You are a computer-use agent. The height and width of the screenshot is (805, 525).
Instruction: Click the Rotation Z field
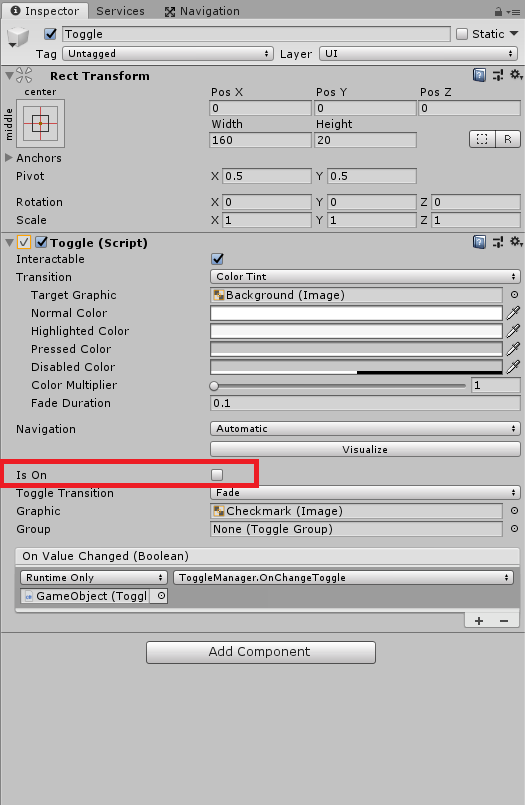(x=476, y=202)
